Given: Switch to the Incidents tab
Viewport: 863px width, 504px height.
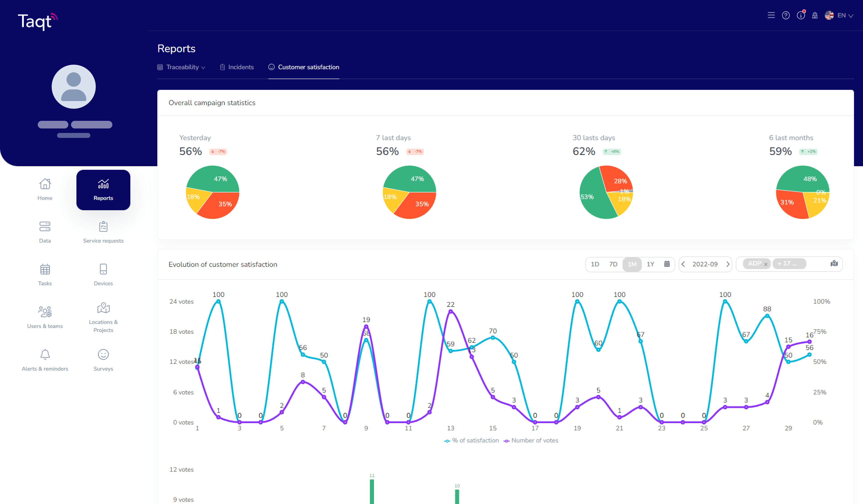Looking at the screenshot, I should 241,67.
